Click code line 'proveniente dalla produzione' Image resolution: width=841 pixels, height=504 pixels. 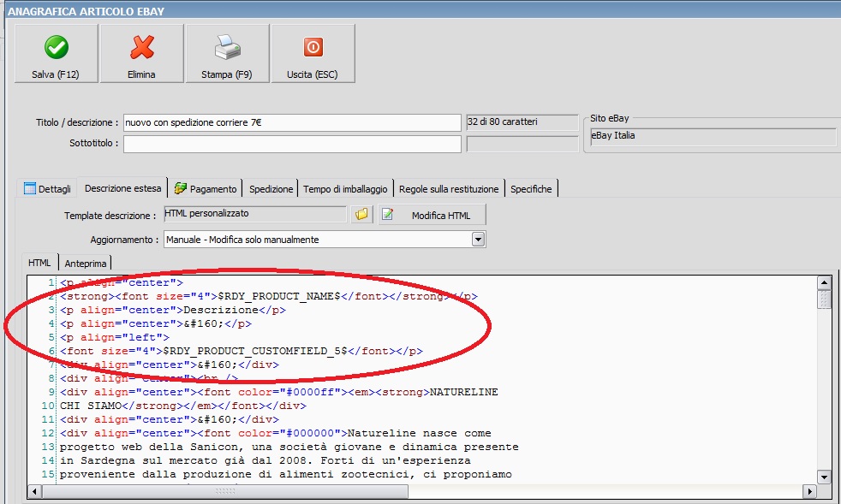pyautogui.click(x=286, y=475)
